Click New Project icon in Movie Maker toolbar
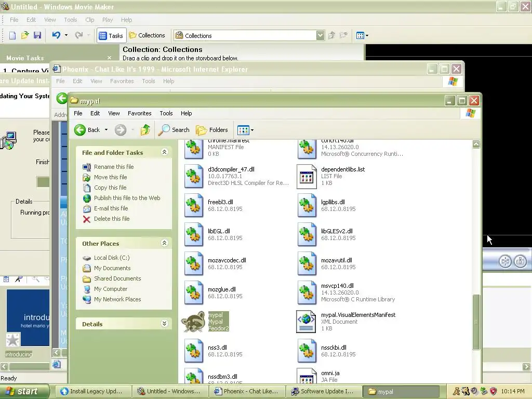 [12, 35]
